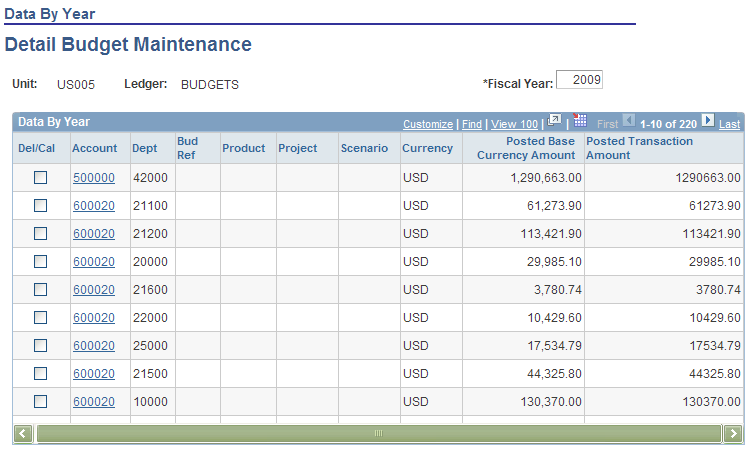Go to previous rows arrow icon

(629, 120)
